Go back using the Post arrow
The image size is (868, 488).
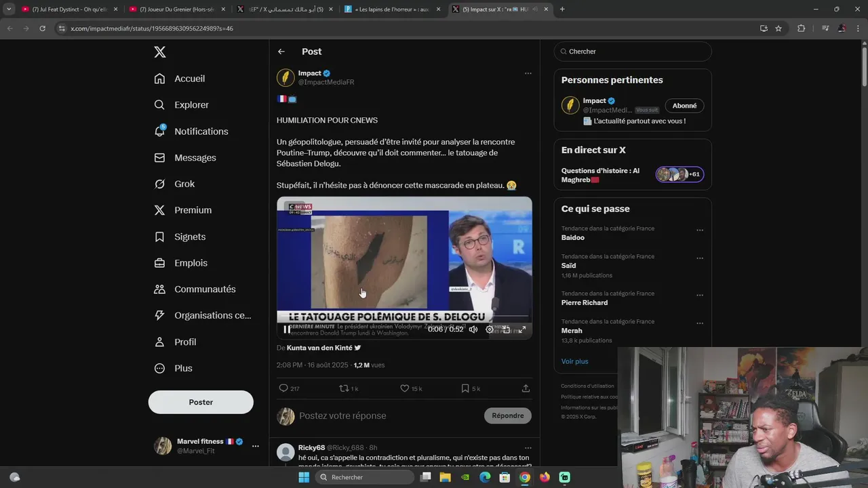click(x=281, y=52)
